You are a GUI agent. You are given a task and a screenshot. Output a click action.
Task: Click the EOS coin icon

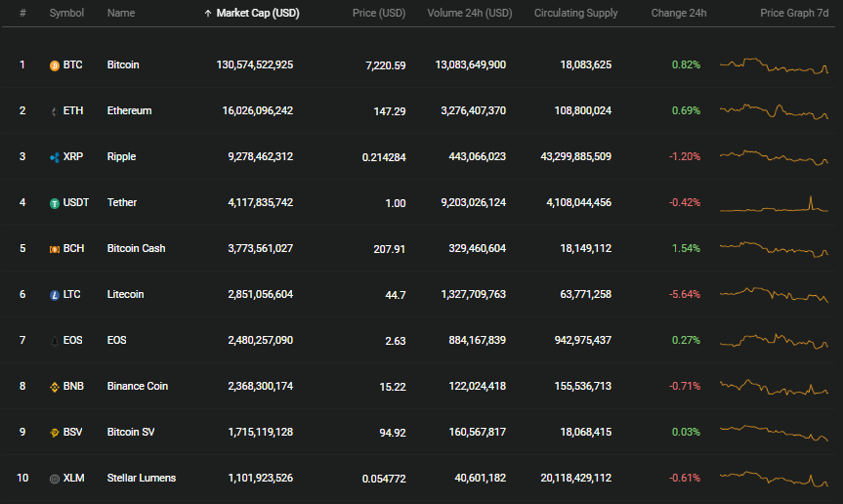click(55, 341)
